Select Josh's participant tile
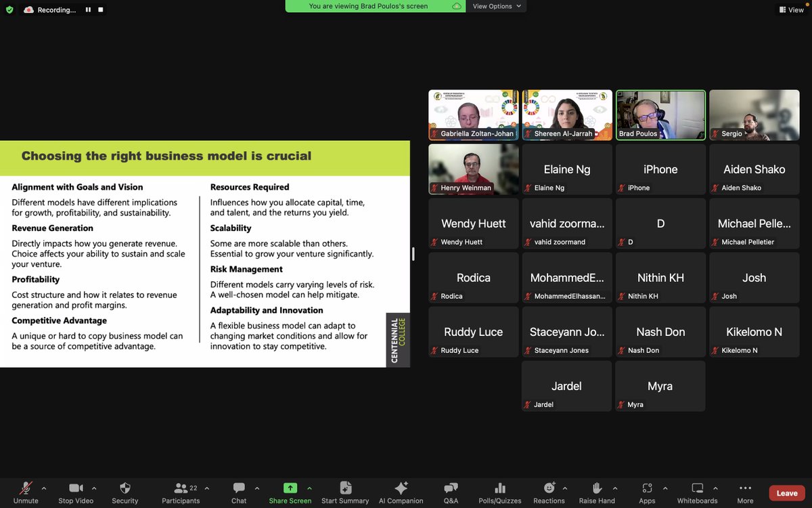812x508 pixels. [754, 278]
